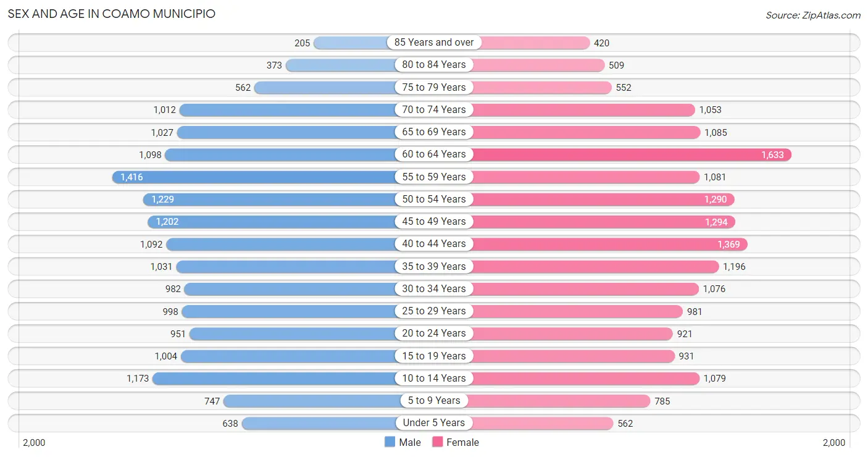Toggle the Male legend label

410,442
